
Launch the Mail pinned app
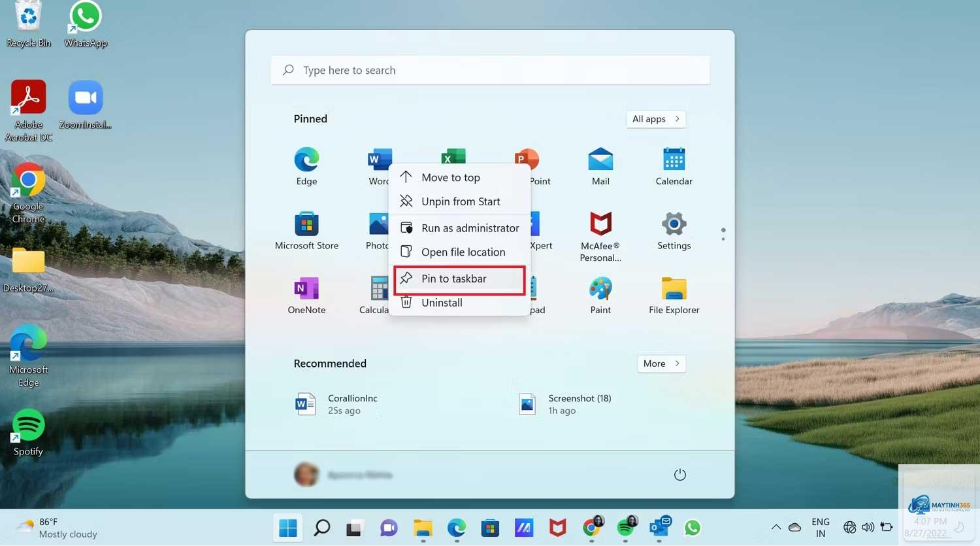(600, 167)
